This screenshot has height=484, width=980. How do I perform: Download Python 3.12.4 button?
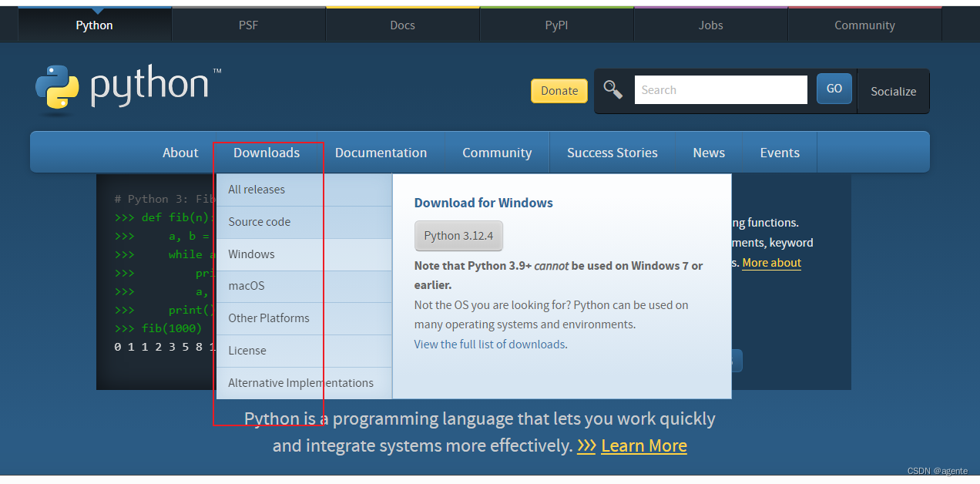[x=458, y=236]
